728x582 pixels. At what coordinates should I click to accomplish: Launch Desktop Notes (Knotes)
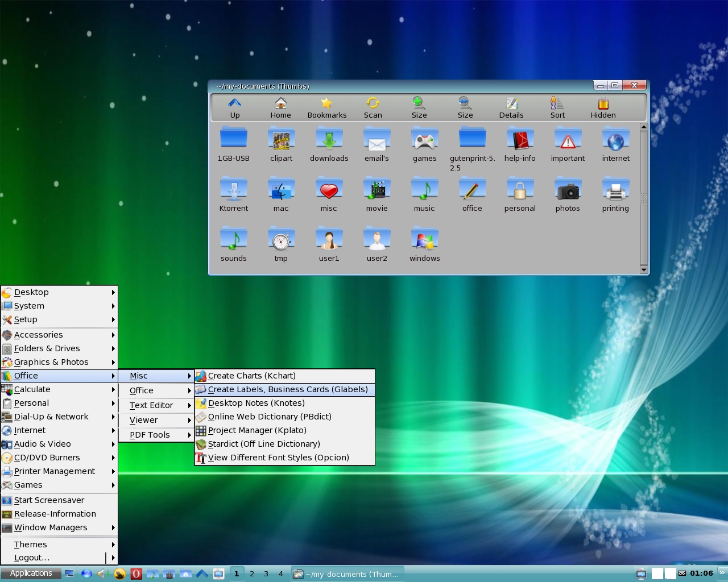[284, 403]
